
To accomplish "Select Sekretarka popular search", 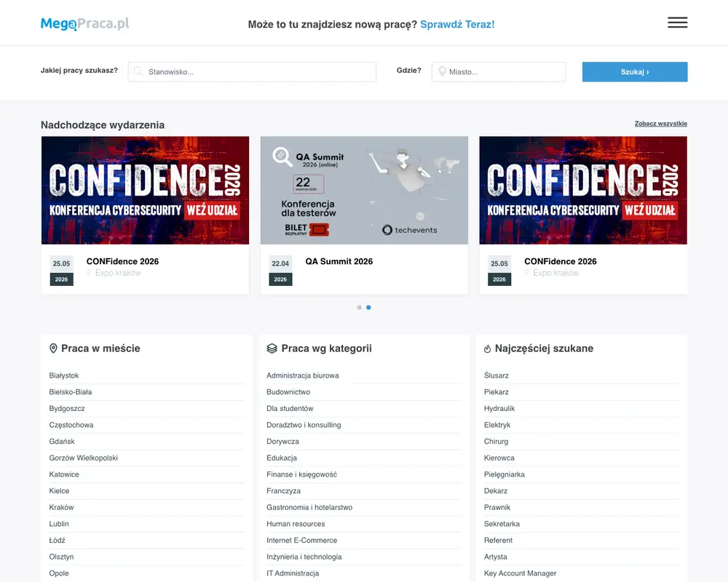I will 502,524.
